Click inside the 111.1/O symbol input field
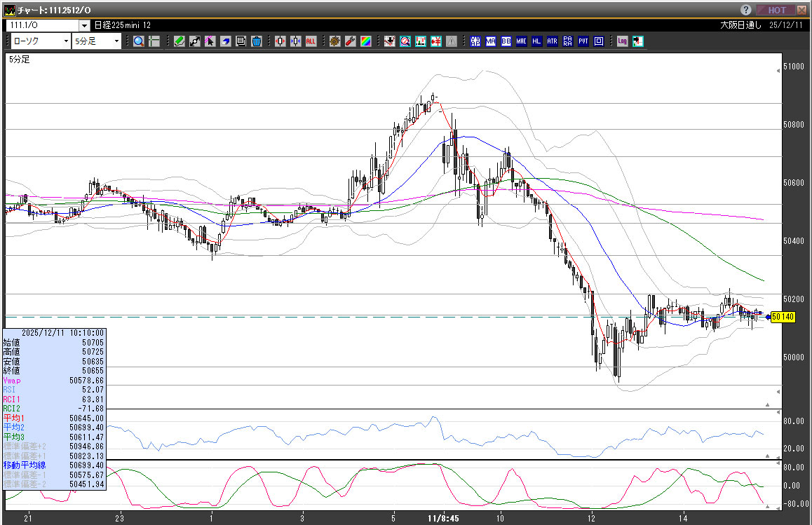Screen dimensions: 812x525 [x=42, y=25]
